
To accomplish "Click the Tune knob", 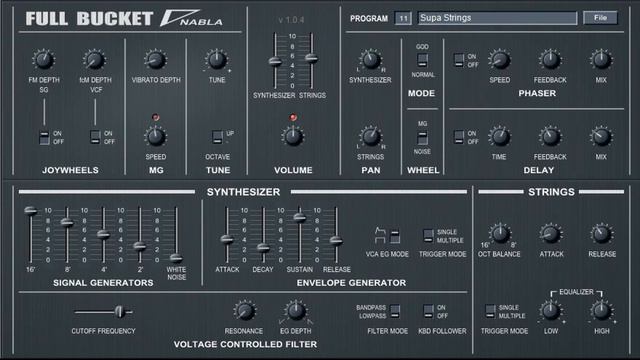I will click(217, 60).
